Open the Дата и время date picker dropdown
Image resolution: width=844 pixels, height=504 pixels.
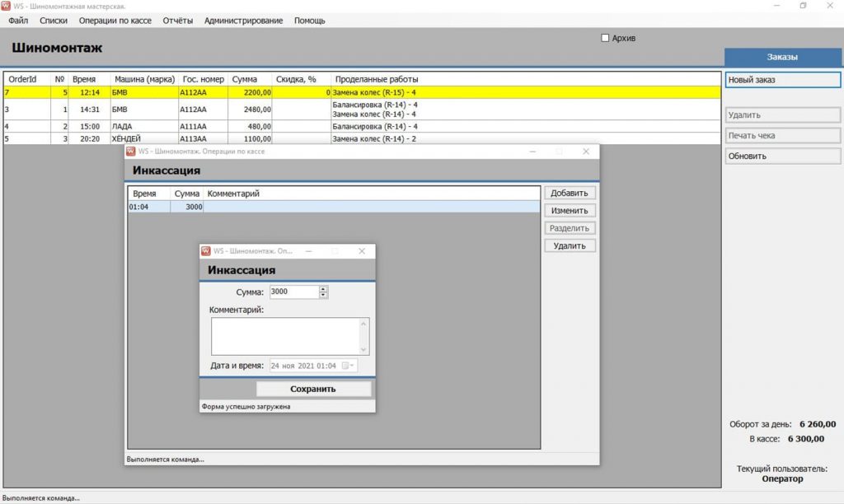pyautogui.click(x=349, y=366)
